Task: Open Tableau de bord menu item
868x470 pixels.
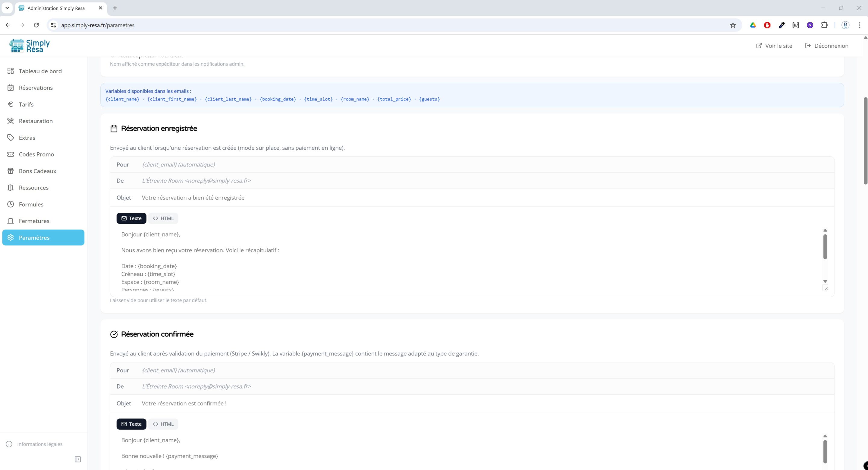Action: [40, 71]
